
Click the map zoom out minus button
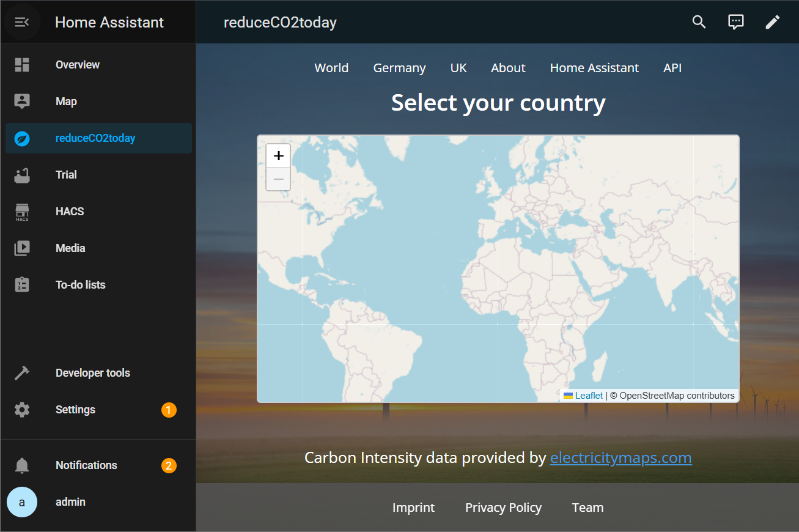[279, 179]
